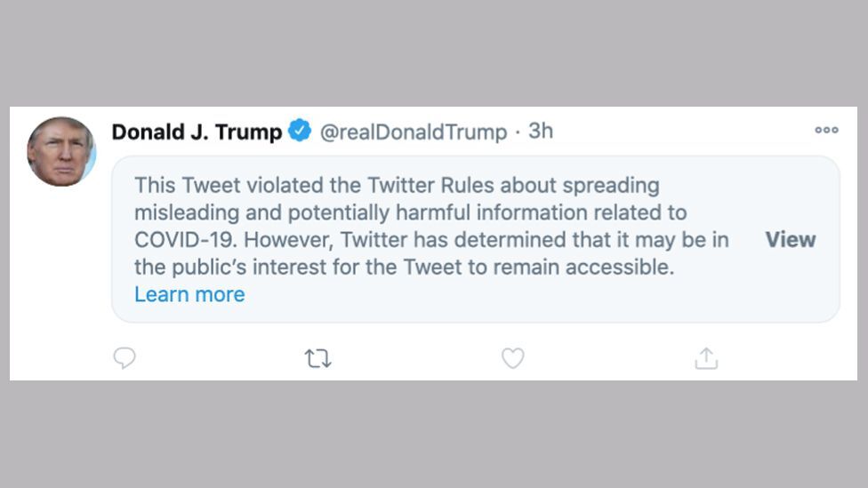Click the share upload icon
Image resolution: width=868 pixels, height=488 pixels.
(706, 358)
